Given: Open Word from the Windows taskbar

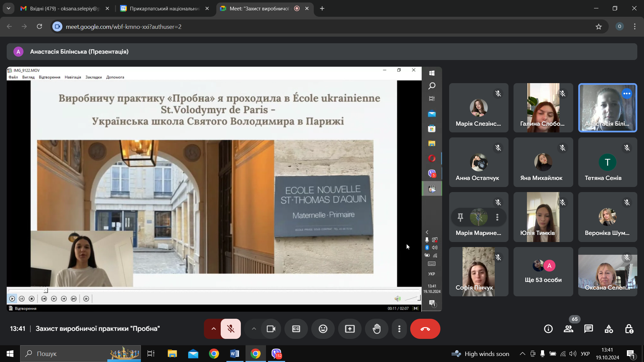Looking at the screenshot, I should tap(235, 354).
